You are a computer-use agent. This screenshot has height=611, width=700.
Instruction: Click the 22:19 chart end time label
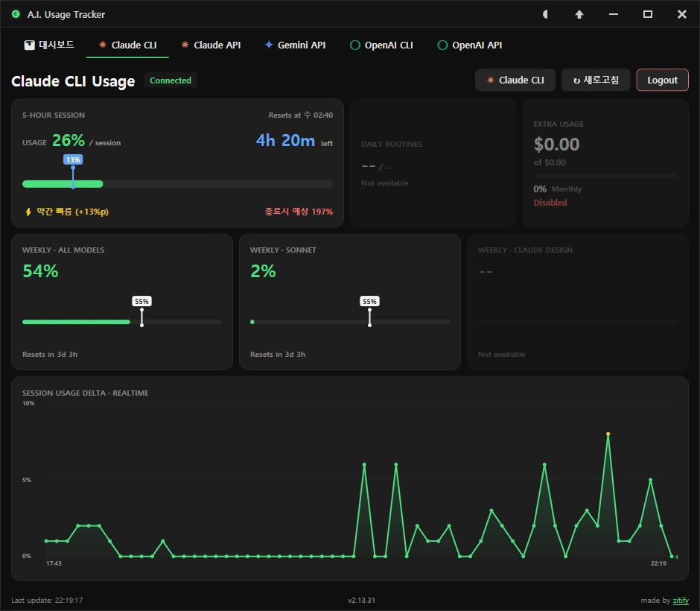pyautogui.click(x=658, y=563)
